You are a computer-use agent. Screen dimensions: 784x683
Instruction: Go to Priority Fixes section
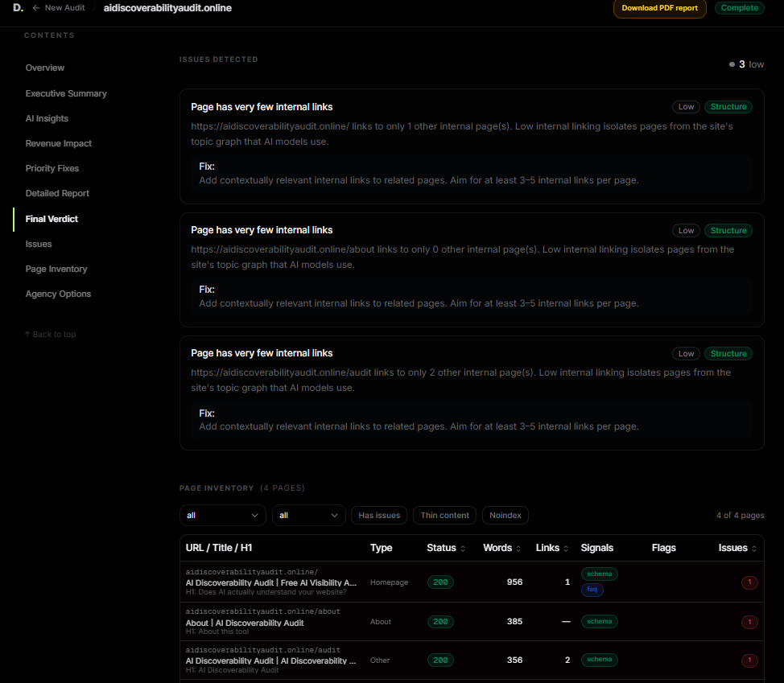[x=52, y=169]
